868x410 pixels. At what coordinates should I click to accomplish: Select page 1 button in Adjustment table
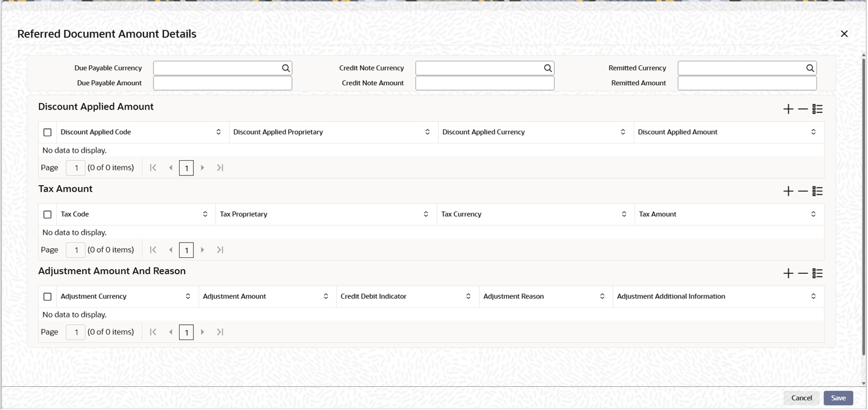coord(186,332)
